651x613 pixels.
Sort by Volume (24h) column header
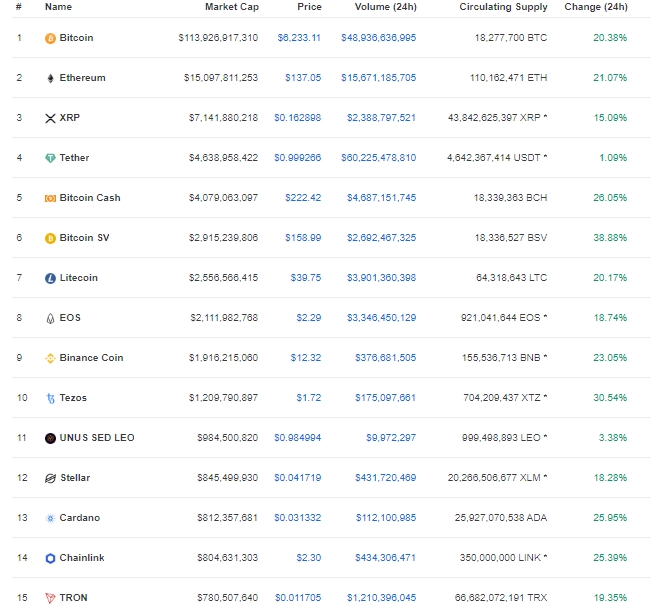point(386,7)
